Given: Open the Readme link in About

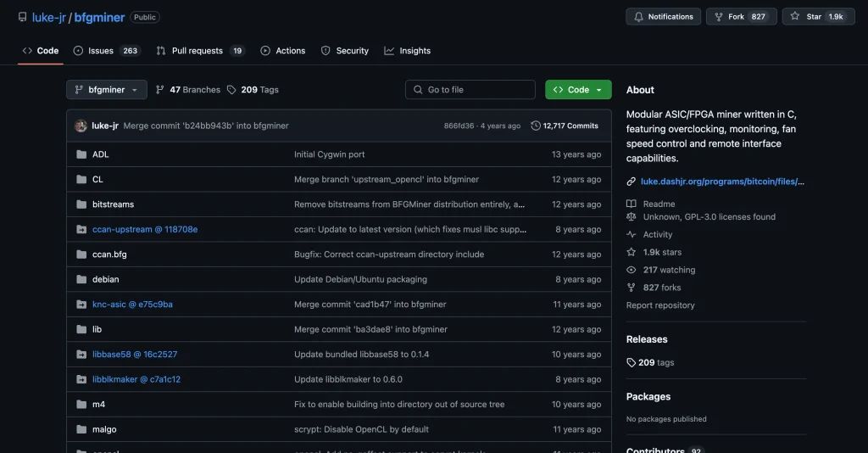Looking at the screenshot, I should point(659,204).
